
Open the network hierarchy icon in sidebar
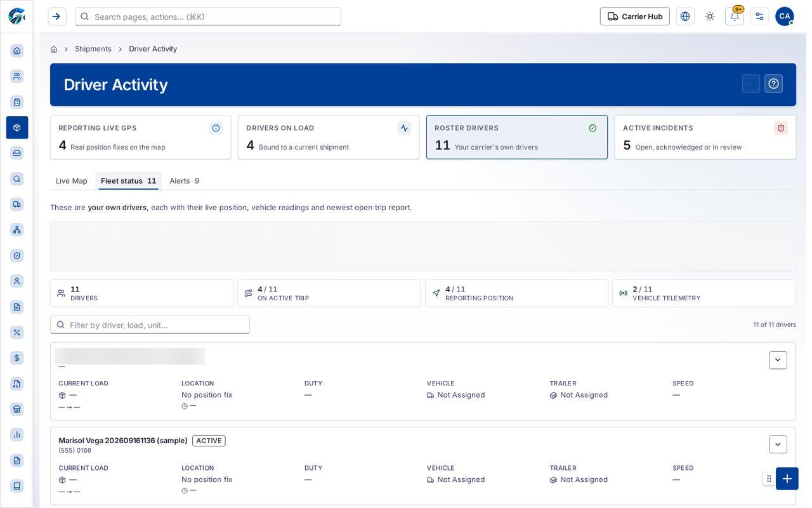[17, 230]
